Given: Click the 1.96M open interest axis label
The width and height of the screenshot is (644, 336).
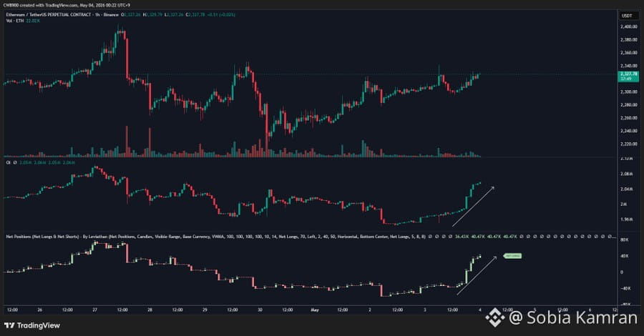Looking at the screenshot, I should click(626, 219).
